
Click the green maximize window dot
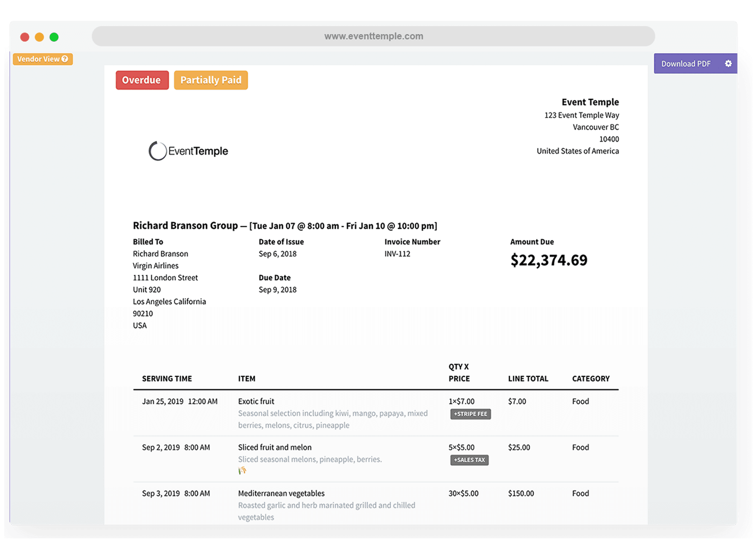(54, 37)
